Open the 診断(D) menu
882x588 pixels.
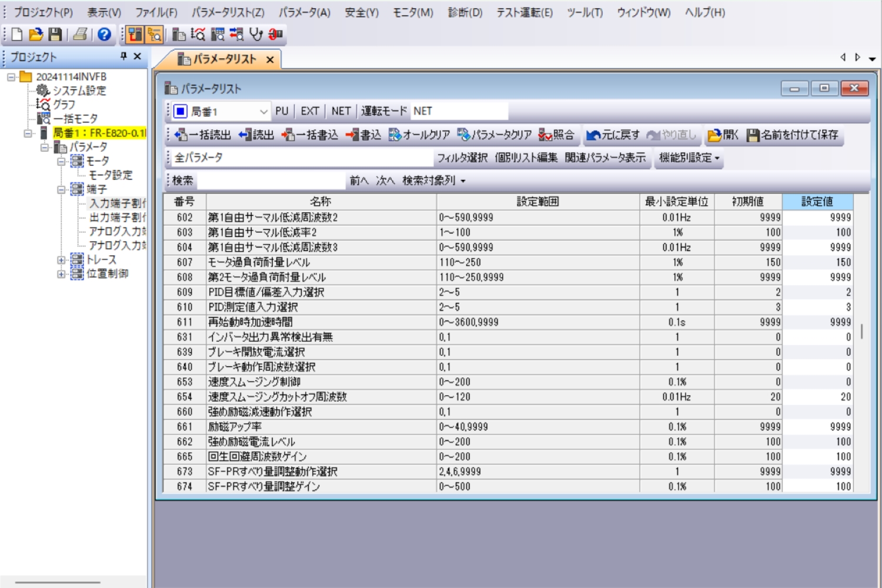(465, 12)
